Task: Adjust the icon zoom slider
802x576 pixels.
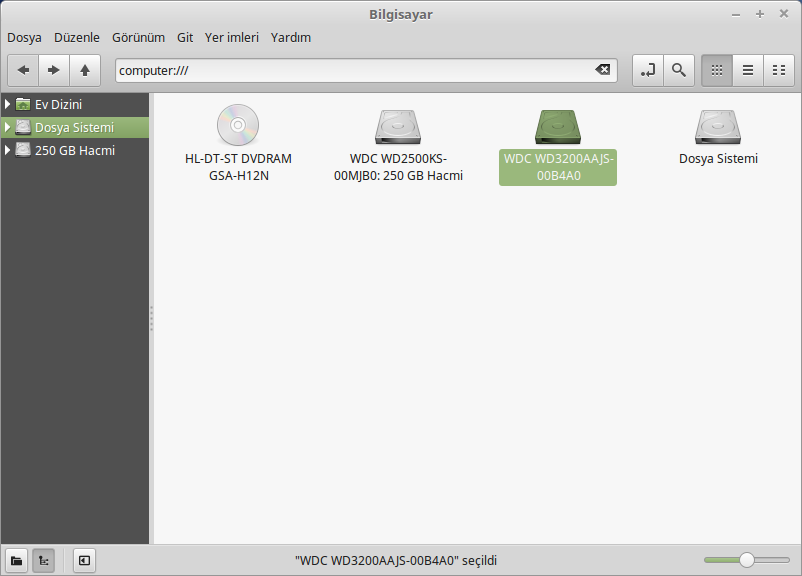Action: point(747,560)
